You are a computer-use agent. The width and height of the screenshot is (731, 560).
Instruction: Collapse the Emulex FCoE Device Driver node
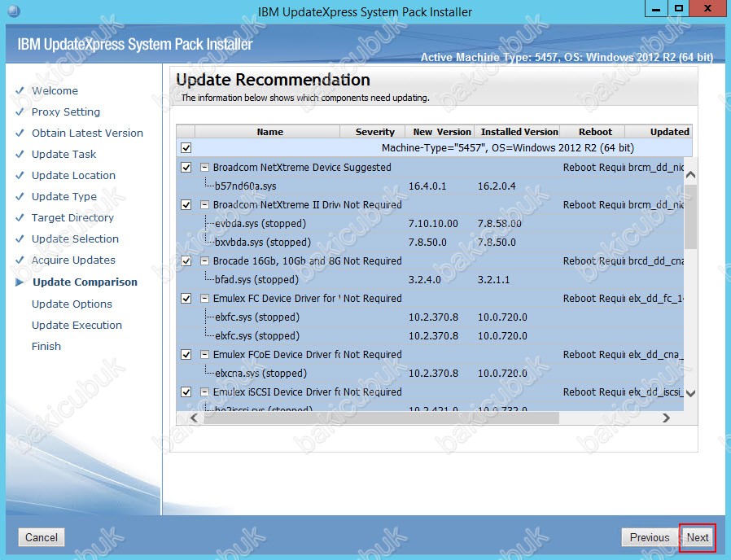(x=204, y=354)
